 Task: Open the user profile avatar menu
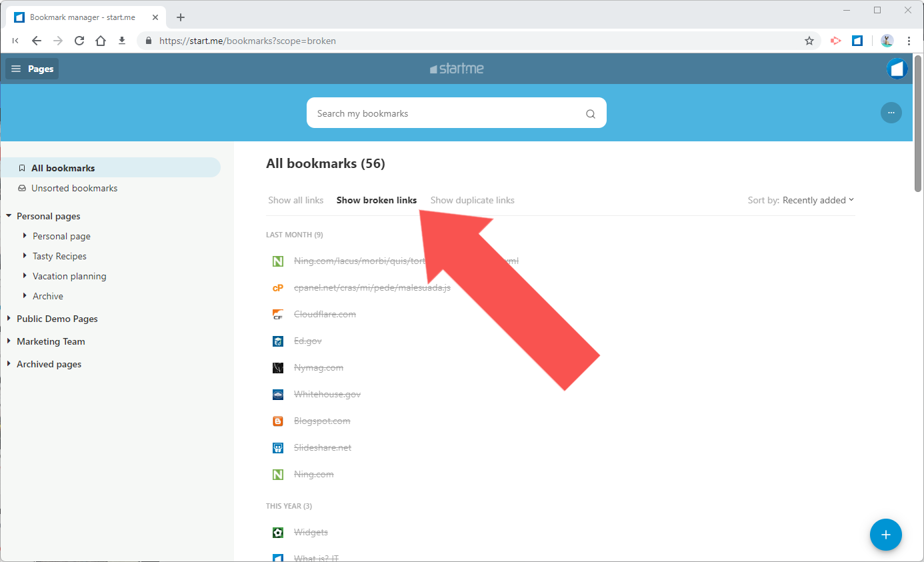click(x=897, y=69)
